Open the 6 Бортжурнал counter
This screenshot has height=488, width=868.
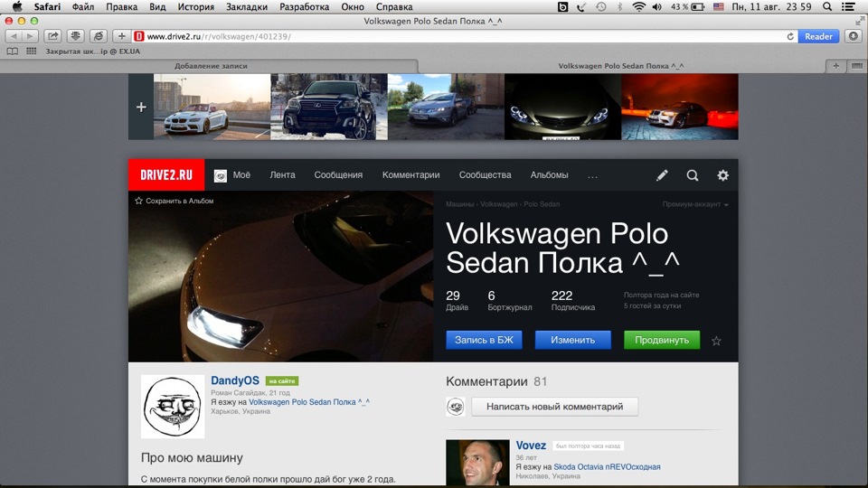(x=509, y=300)
